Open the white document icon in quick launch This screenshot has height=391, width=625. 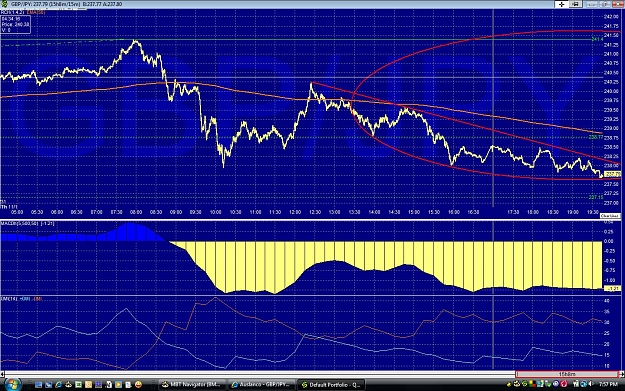coord(128,385)
